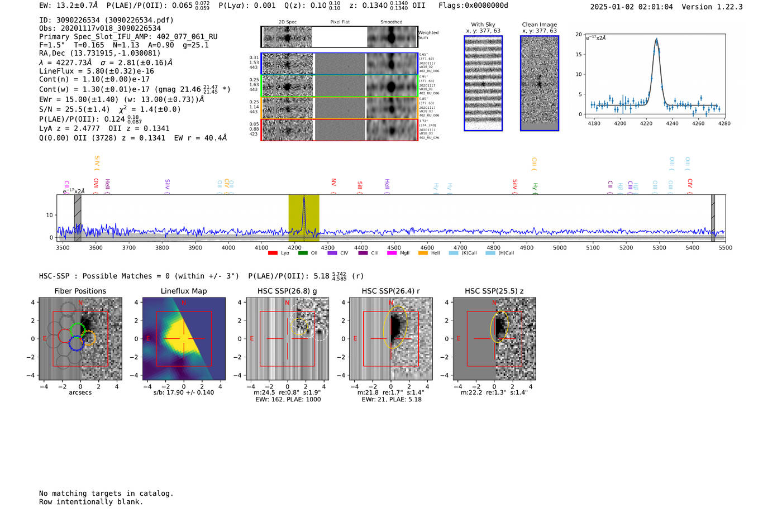The image size is (782, 532).
Task: Click 'EWr: 21, PLAE: 5.18' caption
Action: 392,400
